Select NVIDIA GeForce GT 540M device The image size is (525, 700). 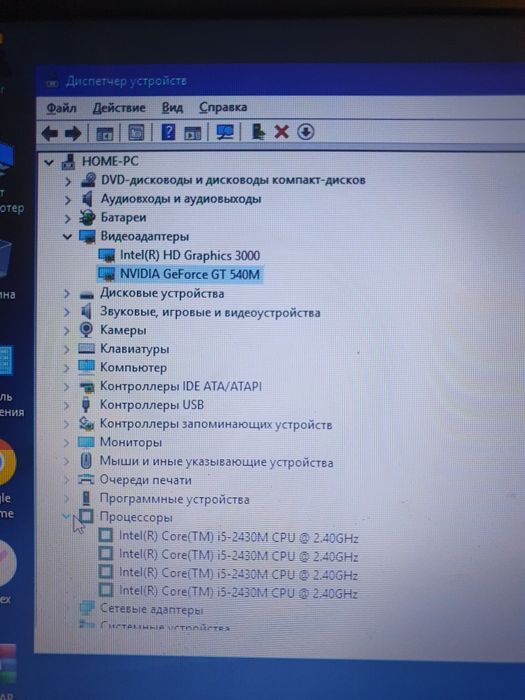[x=190, y=274]
